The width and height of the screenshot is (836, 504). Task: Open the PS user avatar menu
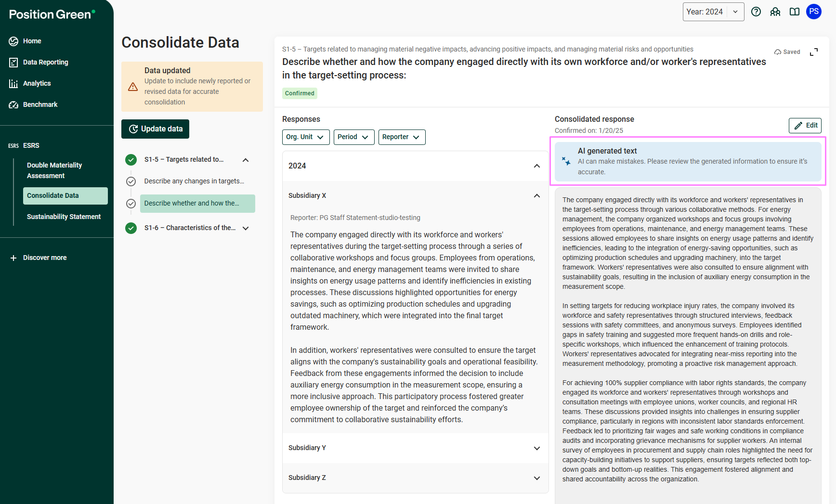point(814,12)
